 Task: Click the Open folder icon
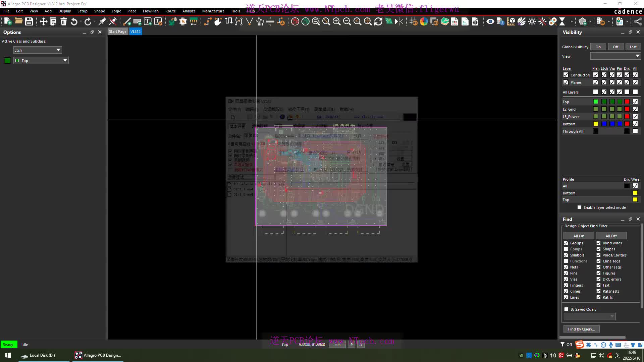tap(18, 22)
